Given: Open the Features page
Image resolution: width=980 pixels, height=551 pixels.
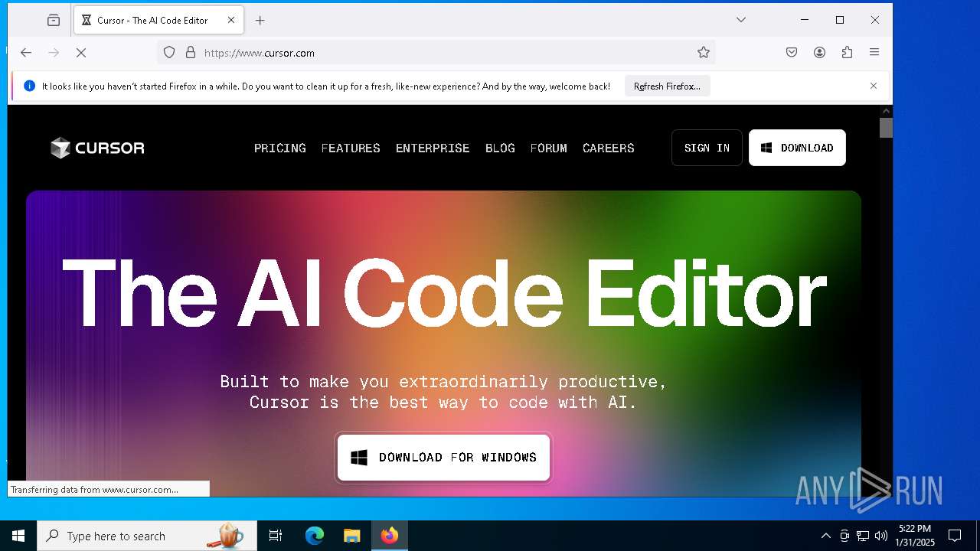Looking at the screenshot, I should point(351,148).
